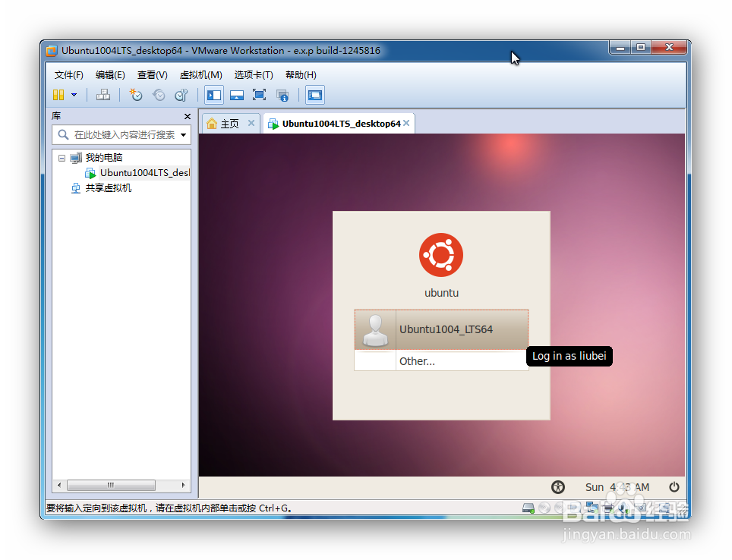The height and width of the screenshot is (560, 732).
Task: Click the Ubuntu panel power button icon
Action: point(674,487)
